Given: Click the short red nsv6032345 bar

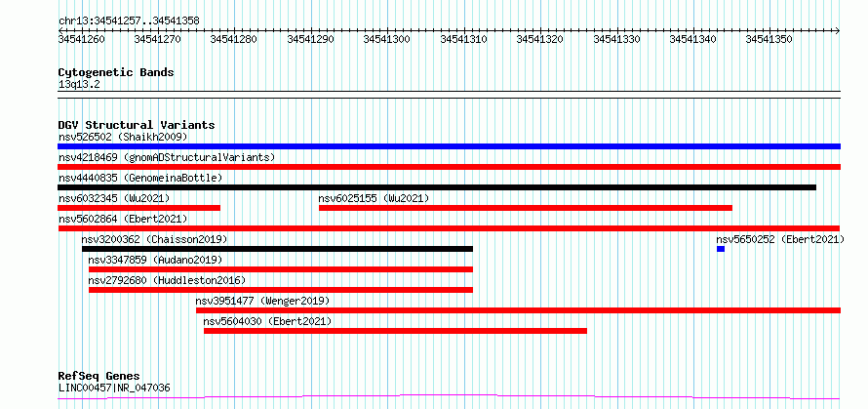Looking at the screenshot, I should [138, 208].
